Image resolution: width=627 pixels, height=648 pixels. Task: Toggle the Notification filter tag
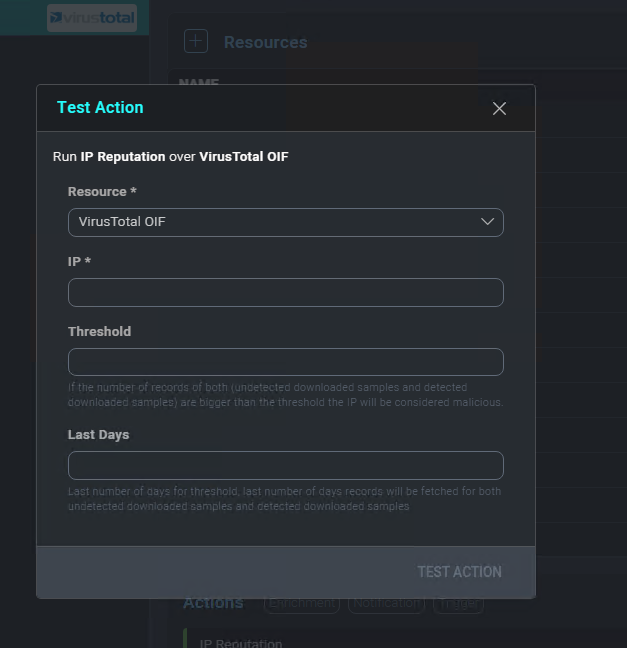386,603
